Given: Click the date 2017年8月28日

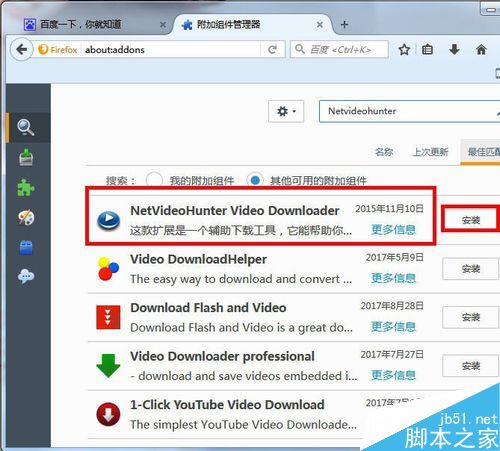Looking at the screenshot, I should [392, 306].
